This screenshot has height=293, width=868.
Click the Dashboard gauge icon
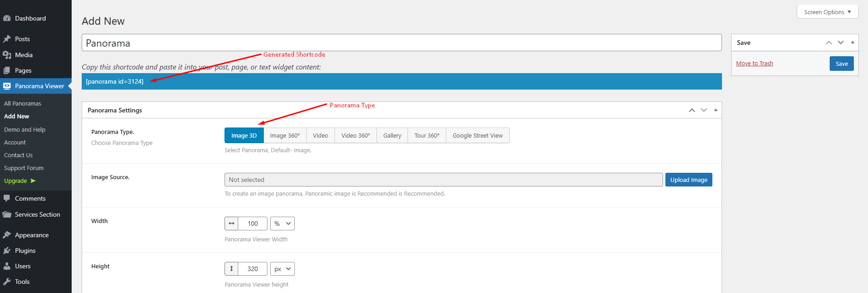(x=7, y=18)
